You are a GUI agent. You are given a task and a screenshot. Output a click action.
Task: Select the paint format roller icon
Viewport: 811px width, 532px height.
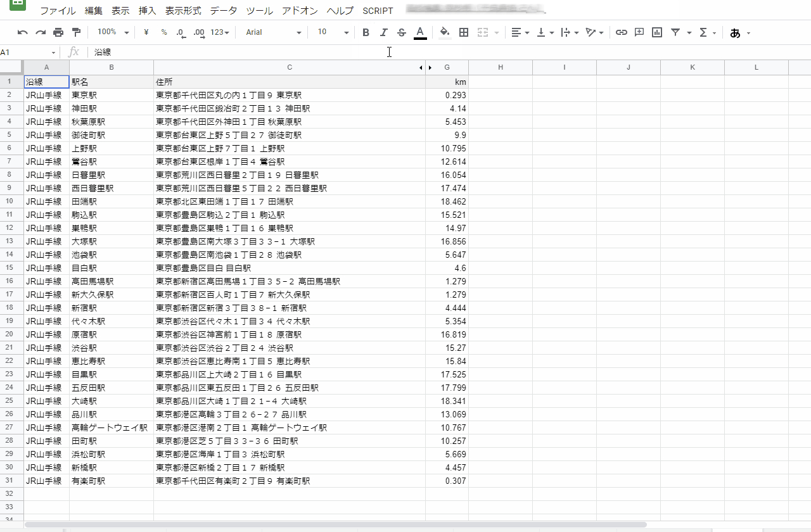[76, 32]
